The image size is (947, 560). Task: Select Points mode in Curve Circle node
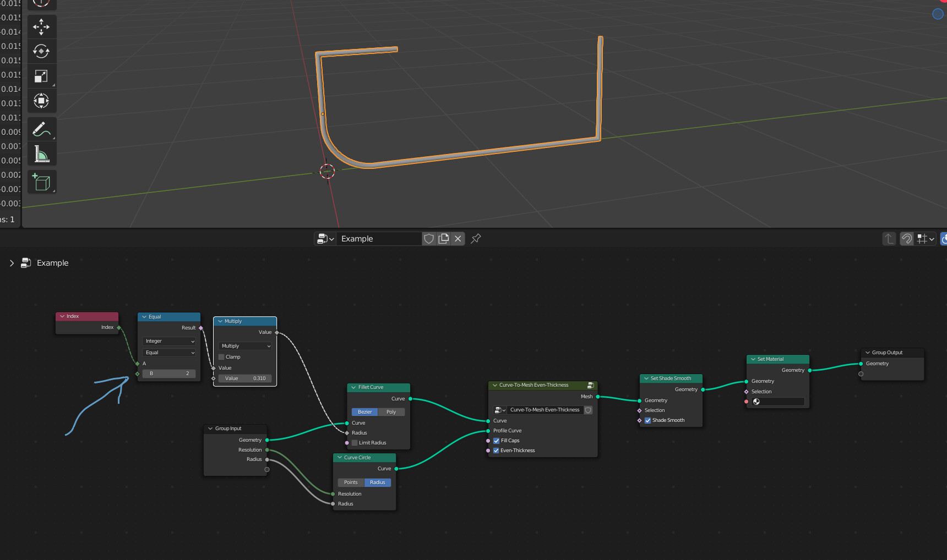coord(351,482)
